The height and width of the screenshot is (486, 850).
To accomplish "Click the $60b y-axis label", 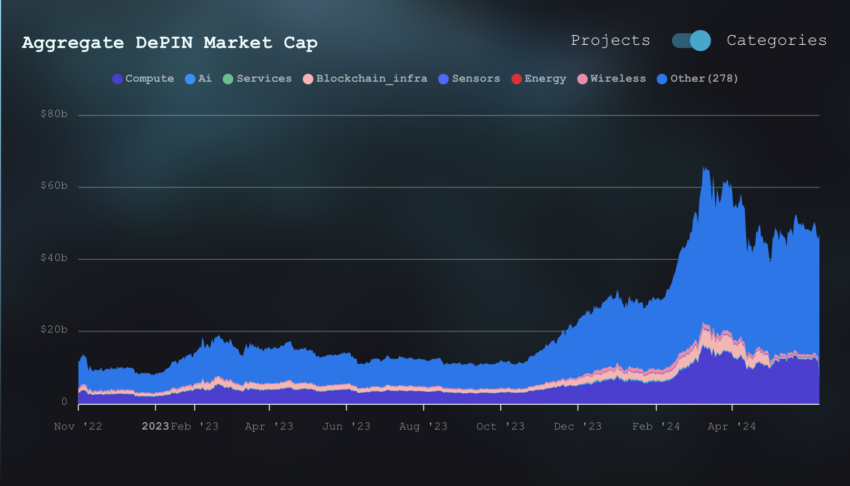I will pyautogui.click(x=54, y=186).
